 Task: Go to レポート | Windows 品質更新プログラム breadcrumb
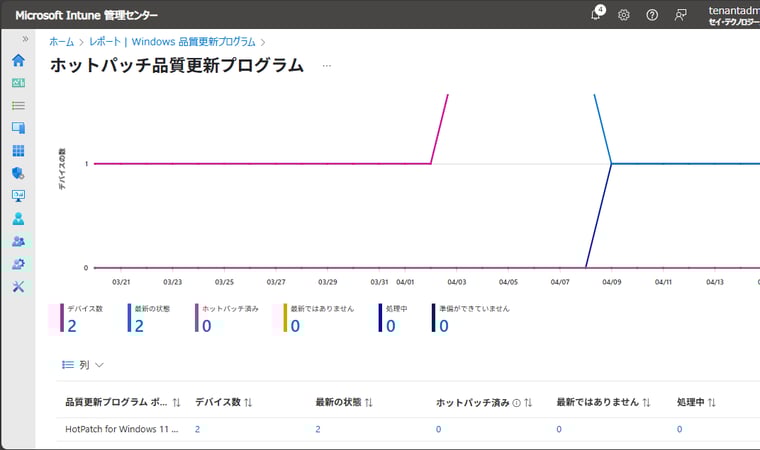pos(172,42)
